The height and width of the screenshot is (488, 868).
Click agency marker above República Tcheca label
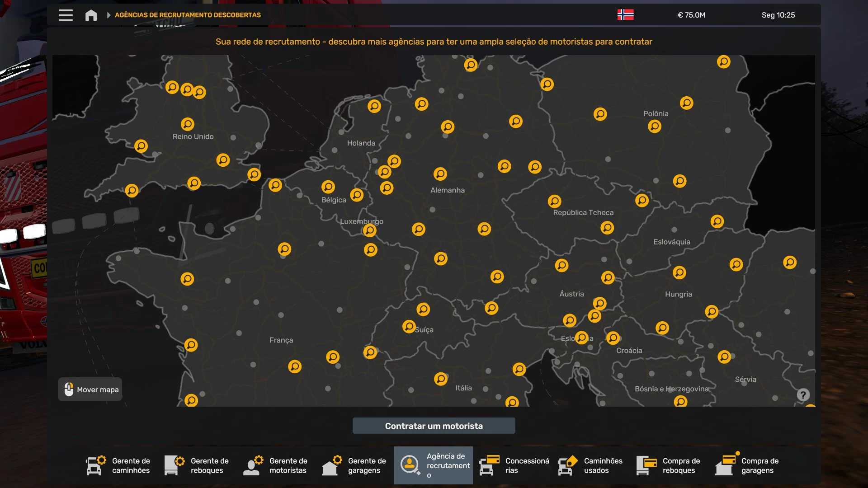[554, 201]
